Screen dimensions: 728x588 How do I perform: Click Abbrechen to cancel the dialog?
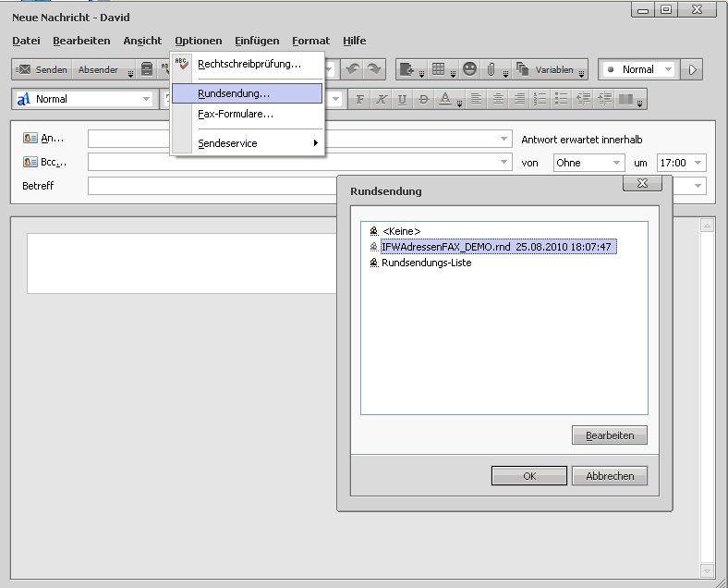pos(610,476)
